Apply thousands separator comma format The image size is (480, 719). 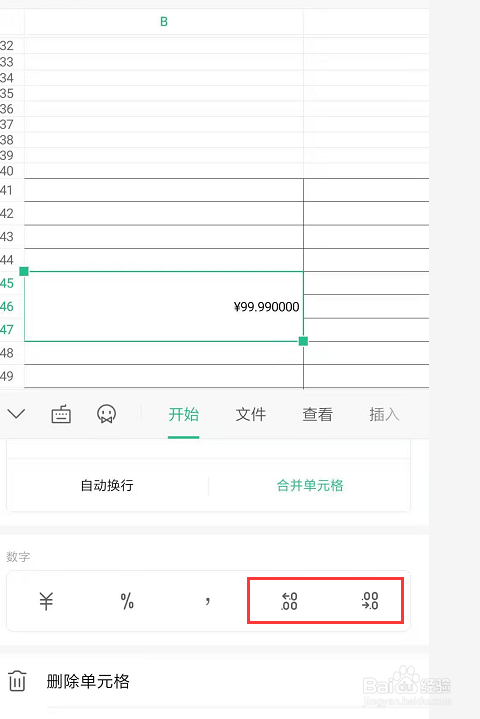208,601
